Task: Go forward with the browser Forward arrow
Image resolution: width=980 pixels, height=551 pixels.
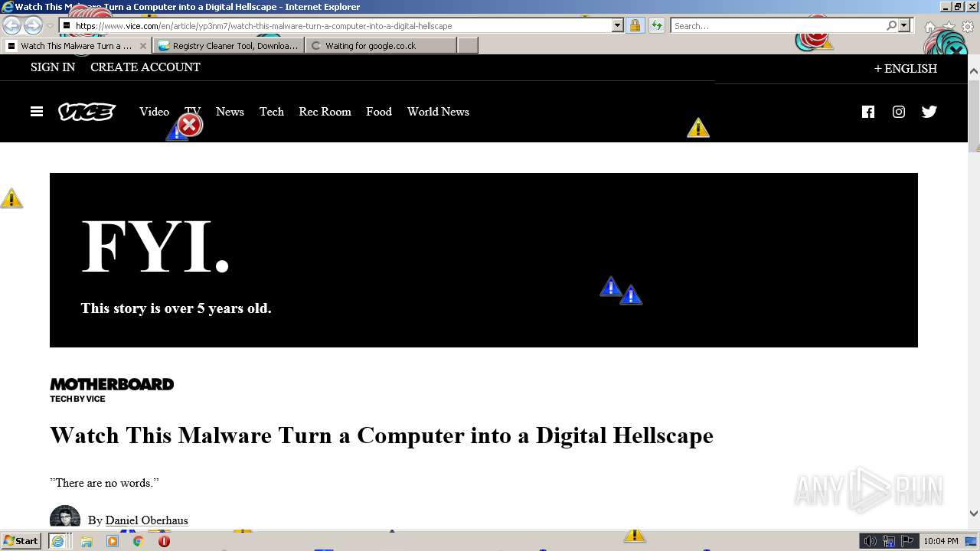Action: coord(33,26)
